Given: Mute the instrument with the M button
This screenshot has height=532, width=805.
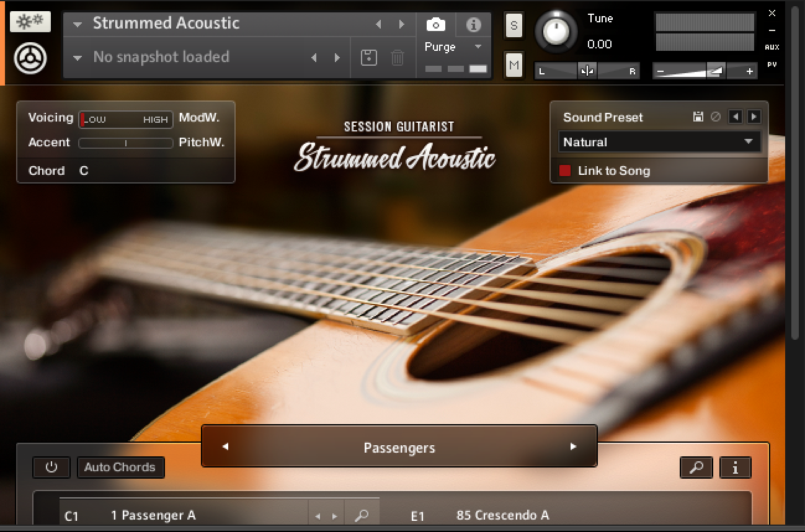Looking at the screenshot, I should 513,64.
